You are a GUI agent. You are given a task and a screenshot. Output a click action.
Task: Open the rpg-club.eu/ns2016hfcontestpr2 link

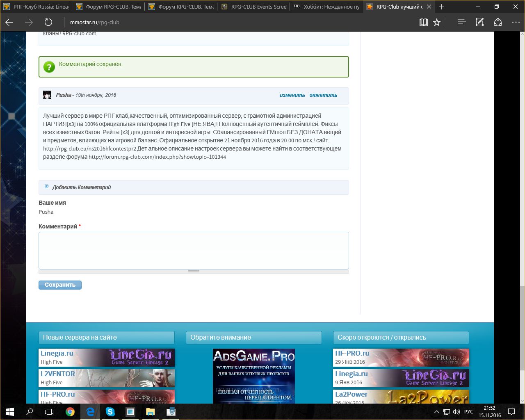(x=89, y=149)
